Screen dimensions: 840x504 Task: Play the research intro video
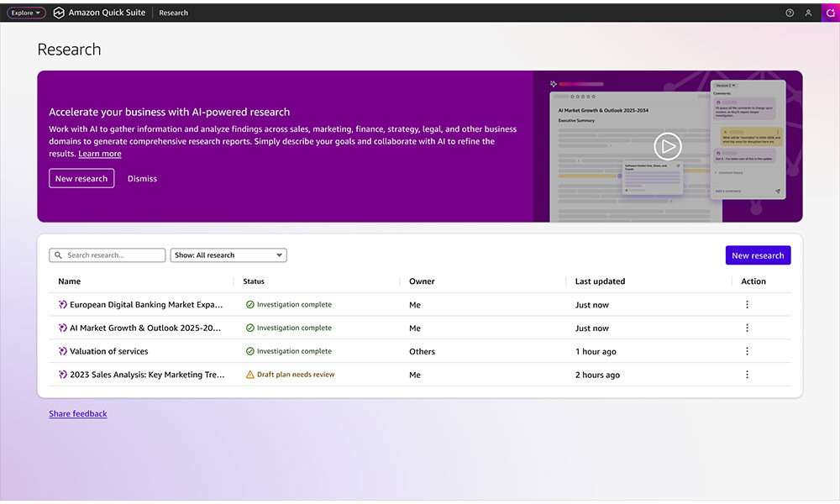coord(668,146)
